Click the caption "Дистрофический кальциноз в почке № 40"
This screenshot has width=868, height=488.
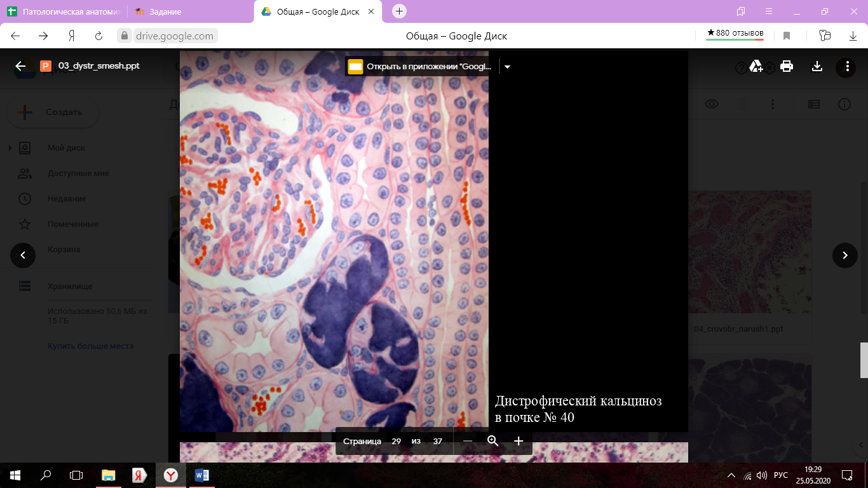578,409
